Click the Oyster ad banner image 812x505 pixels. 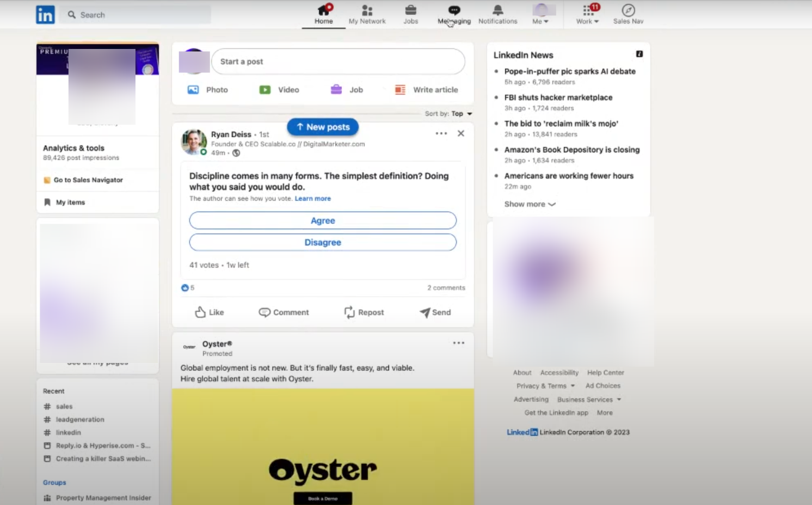point(323,447)
